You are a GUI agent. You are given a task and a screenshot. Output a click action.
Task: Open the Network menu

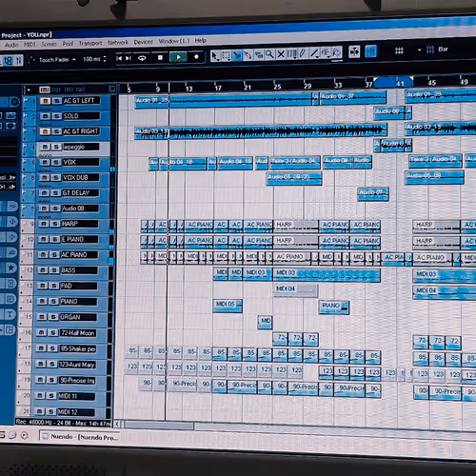pos(118,42)
